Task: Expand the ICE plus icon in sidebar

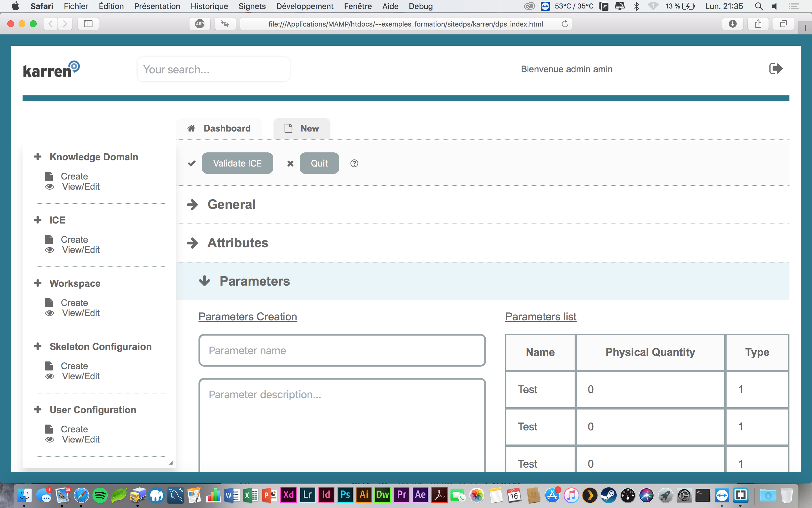Action: (37, 220)
